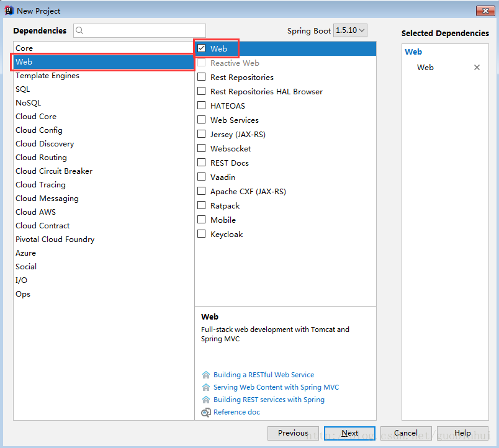
Task: Toggle the Websocket checkbox
Action: pyautogui.click(x=202, y=148)
